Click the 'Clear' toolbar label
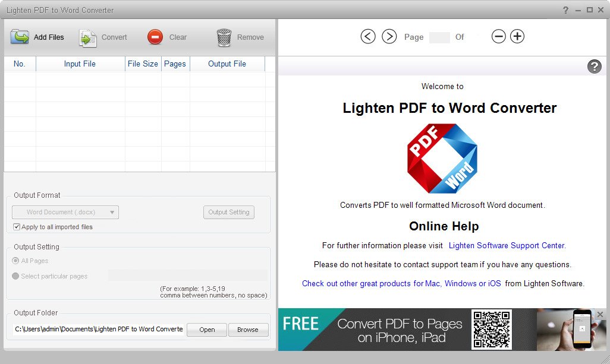The height and width of the screenshot is (364, 610). tap(178, 37)
